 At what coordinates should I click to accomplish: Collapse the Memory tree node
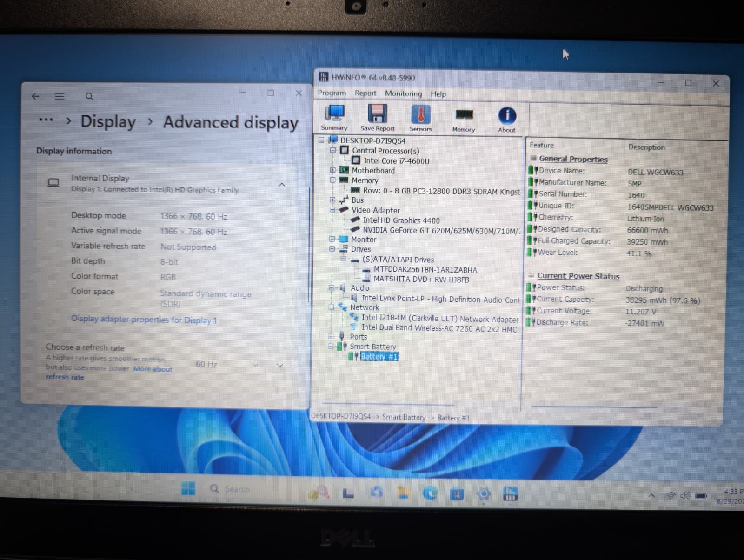tap(332, 180)
